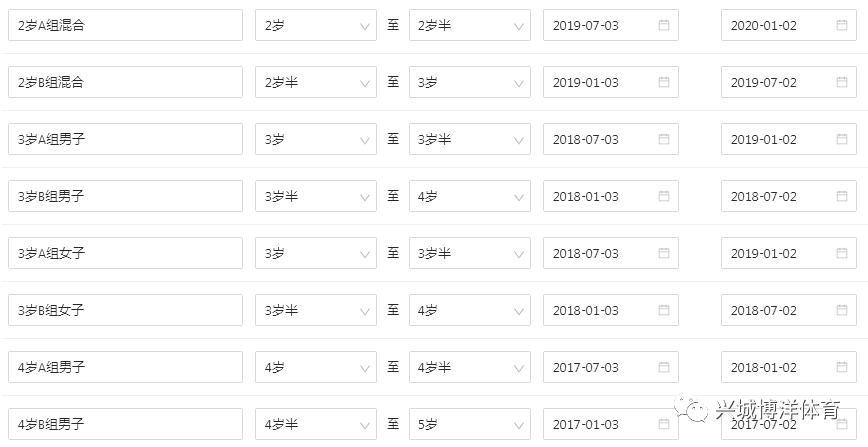Select the 2017-01-03 start date field
Screen dimensions: 868x447
click(602, 424)
